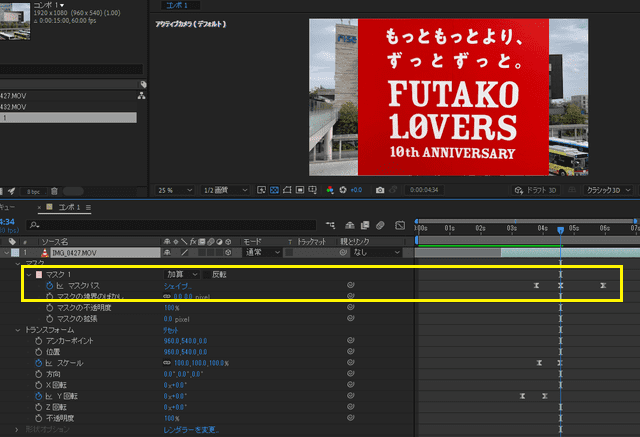Screen dimensions: 640x437
Task: Click the Draft 3D button
Action: pos(536,190)
